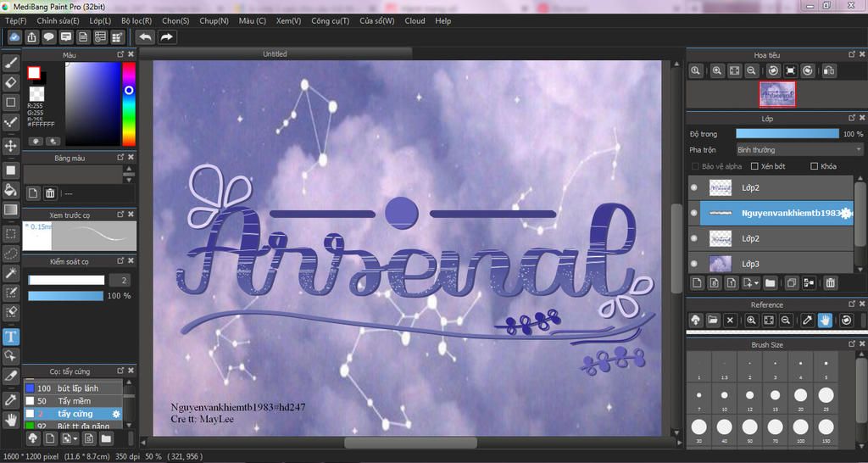The width and height of the screenshot is (868, 463).
Task: Close the Bảng màu panel
Action: [x=131, y=157]
